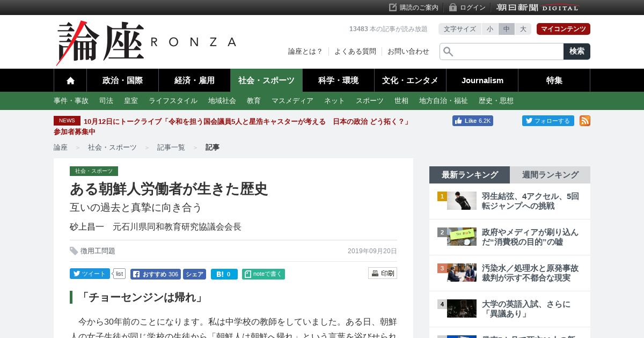Select ライフスタイル subcategory

pyautogui.click(x=173, y=101)
